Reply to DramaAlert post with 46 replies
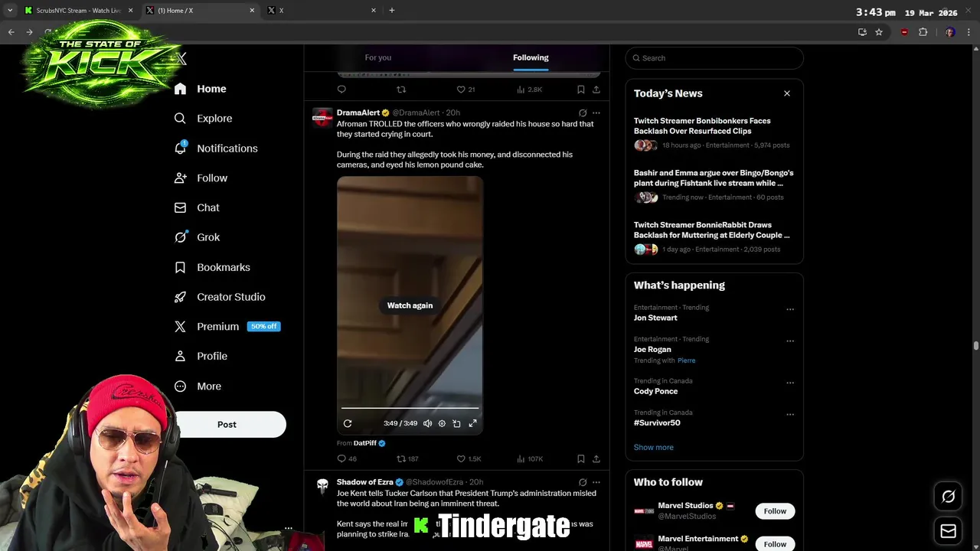 click(x=347, y=459)
